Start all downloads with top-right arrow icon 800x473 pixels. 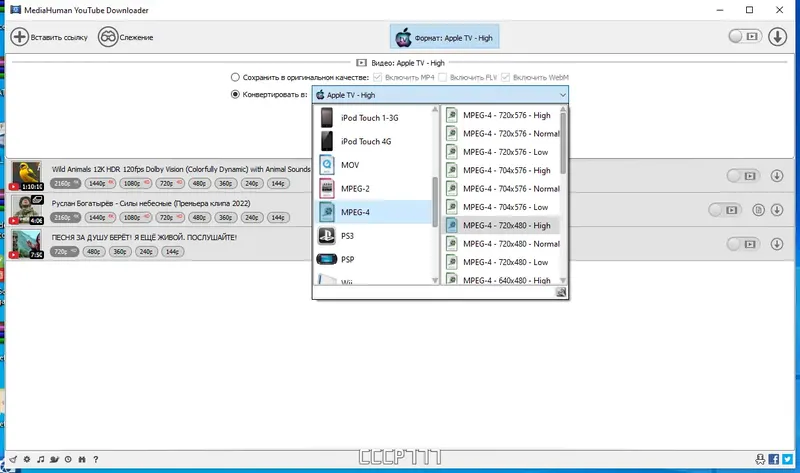tap(777, 37)
